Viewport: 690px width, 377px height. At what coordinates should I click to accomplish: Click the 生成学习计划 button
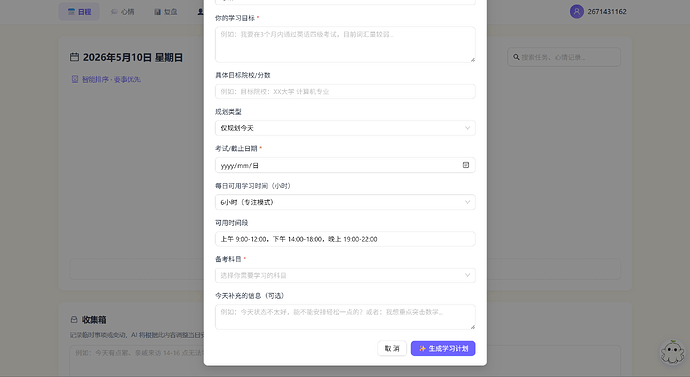[x=443, y=348]
